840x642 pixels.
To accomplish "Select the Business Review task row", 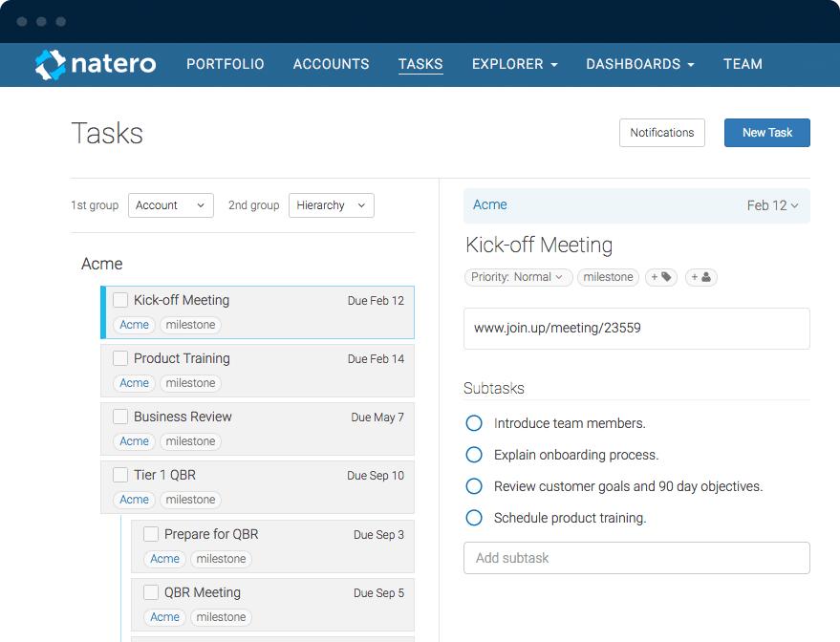I will tap(258, 417).
